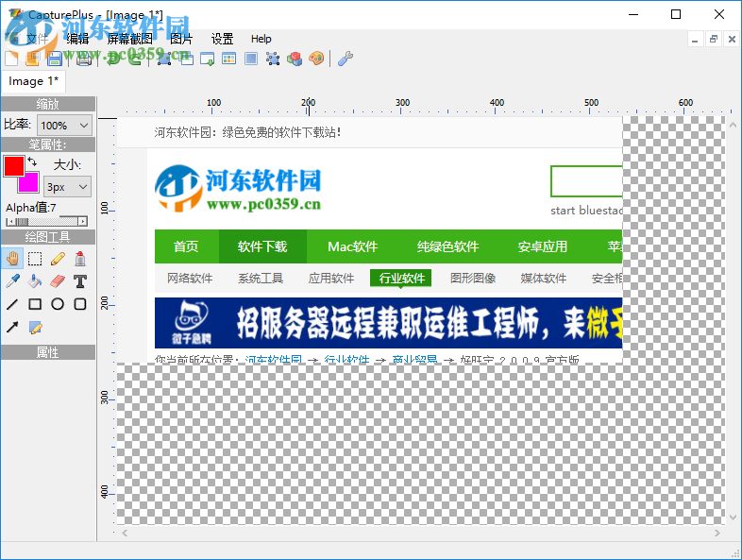Close the inner Image 1 document

click(732, 40)
